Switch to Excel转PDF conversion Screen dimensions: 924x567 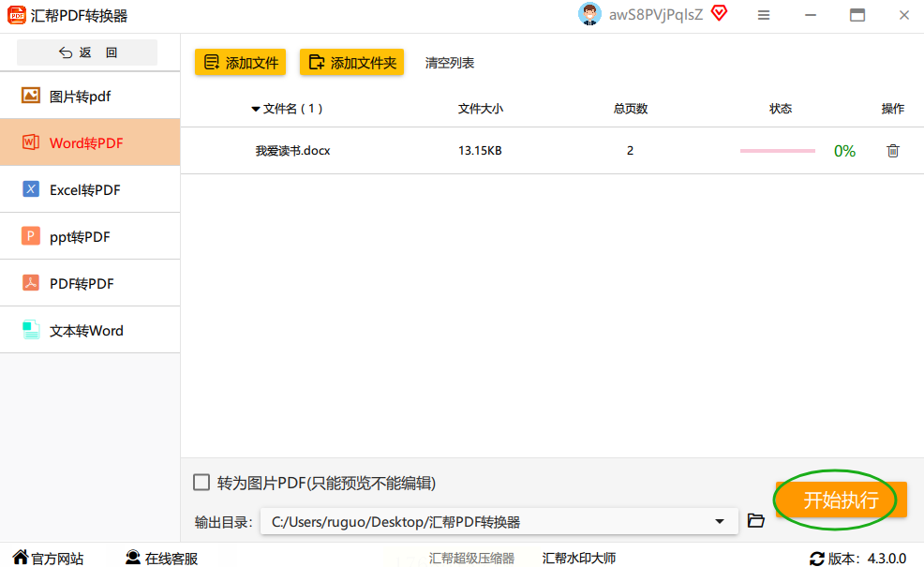(90, 189)
